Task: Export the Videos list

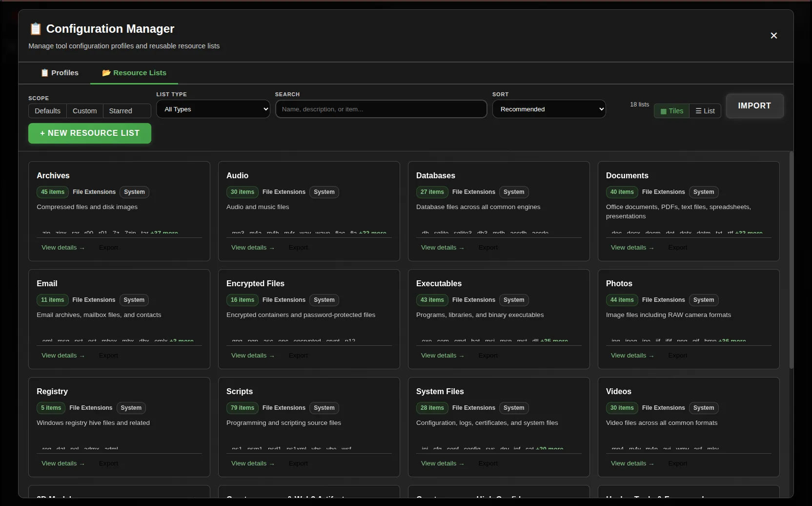Action: tap(678, 464)
